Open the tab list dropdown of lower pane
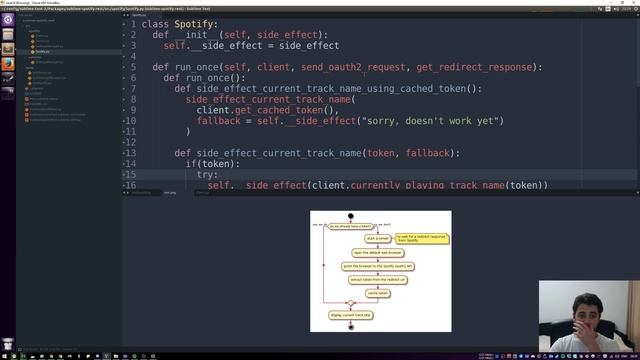 [638, 193]
